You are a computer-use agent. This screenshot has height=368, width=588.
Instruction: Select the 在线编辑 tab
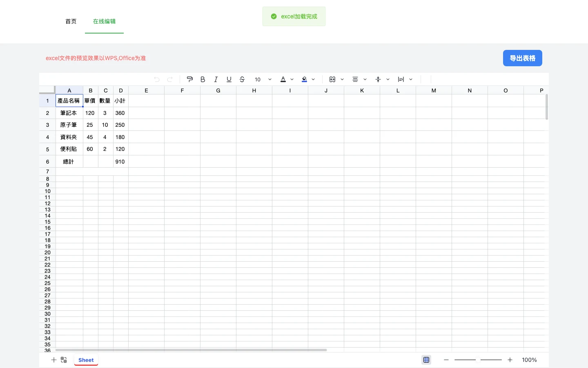(x=104, y=21)
